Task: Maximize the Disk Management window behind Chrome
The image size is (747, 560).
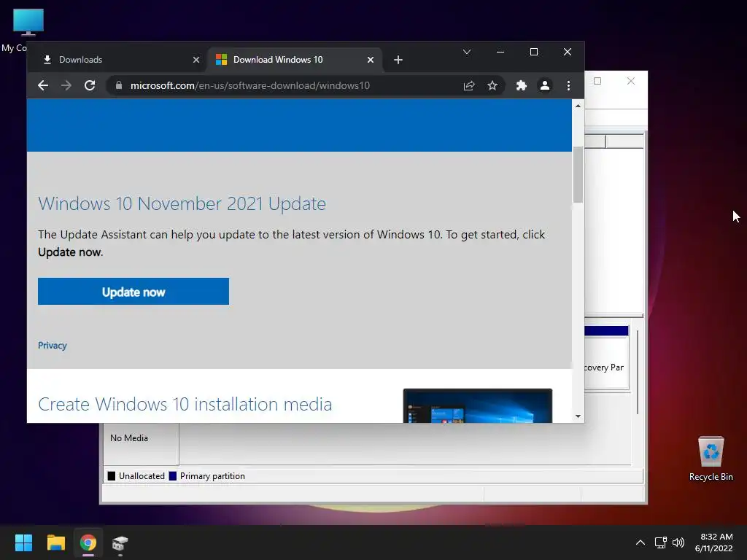Action: (x=597, y=81)
